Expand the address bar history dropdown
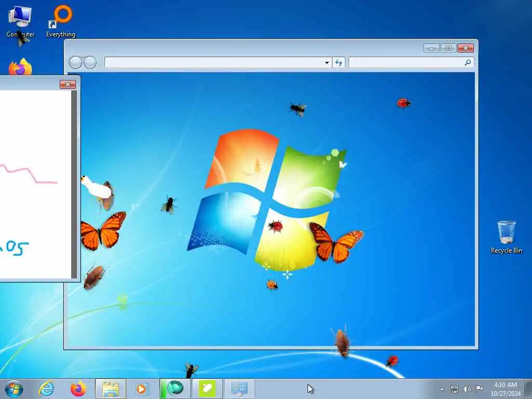This screenshot has height=399, width=532. coord(327,62)
